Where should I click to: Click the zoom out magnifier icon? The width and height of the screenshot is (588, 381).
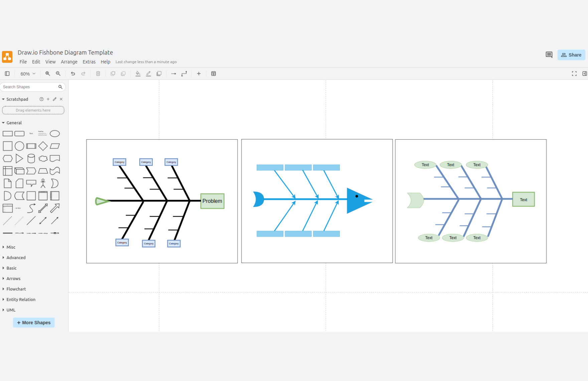point(58,74)
